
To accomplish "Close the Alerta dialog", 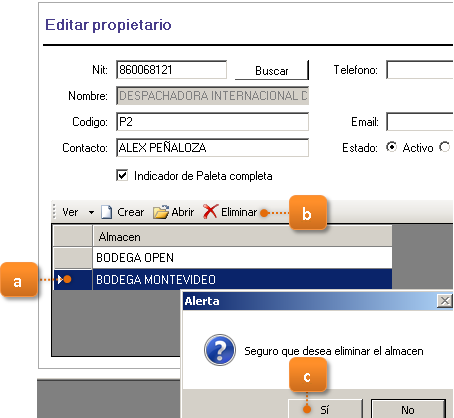I will (444, 301).
